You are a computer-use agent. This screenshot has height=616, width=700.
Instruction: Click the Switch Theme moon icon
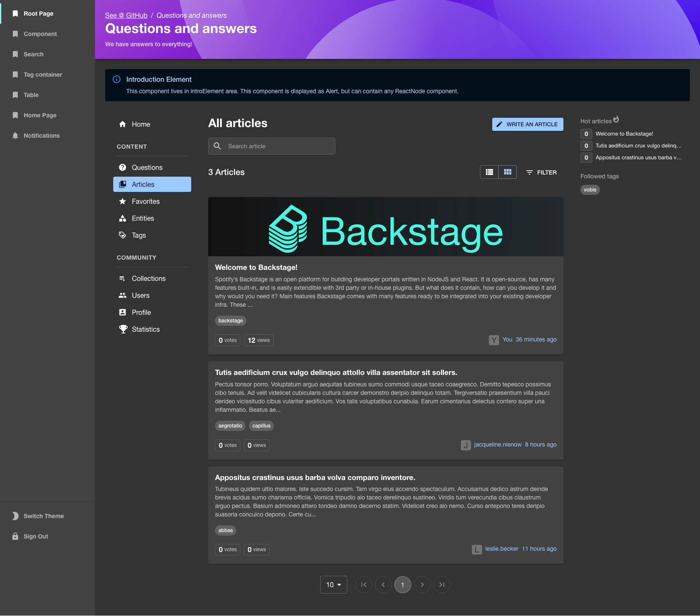coord(15,516)
